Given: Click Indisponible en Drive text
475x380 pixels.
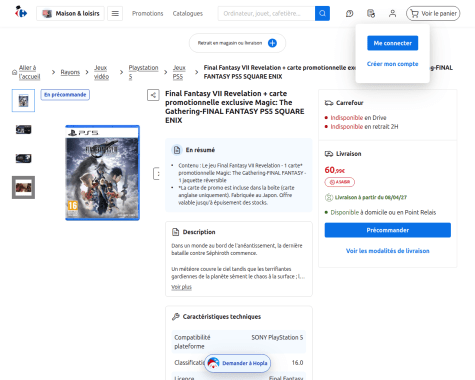Looking at the screenshot, I should point(358,118).
